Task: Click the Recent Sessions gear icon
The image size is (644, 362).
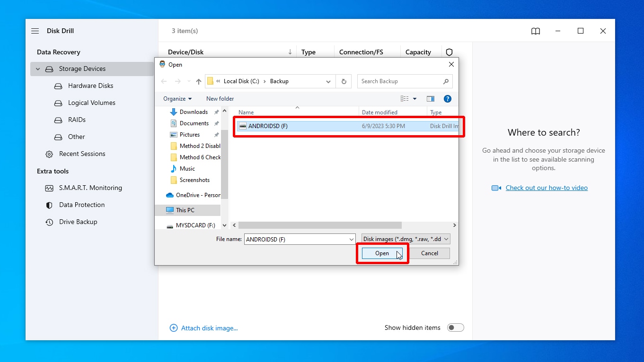Action: (49, 154)
